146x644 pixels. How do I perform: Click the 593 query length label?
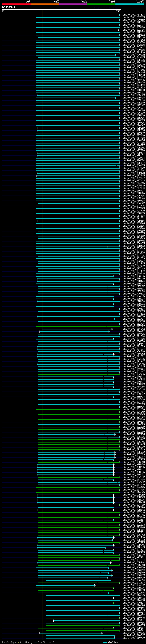[x=118, y=11]
